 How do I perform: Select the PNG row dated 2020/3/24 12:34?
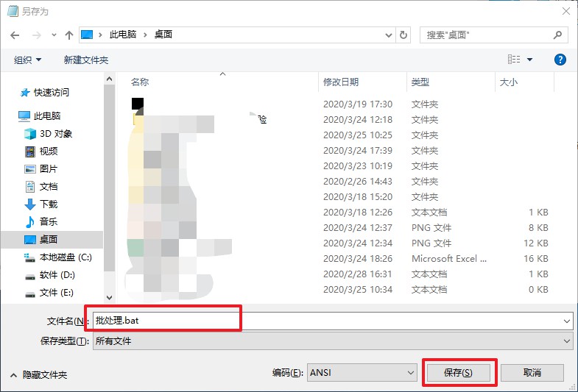click(x=339, y=243)
